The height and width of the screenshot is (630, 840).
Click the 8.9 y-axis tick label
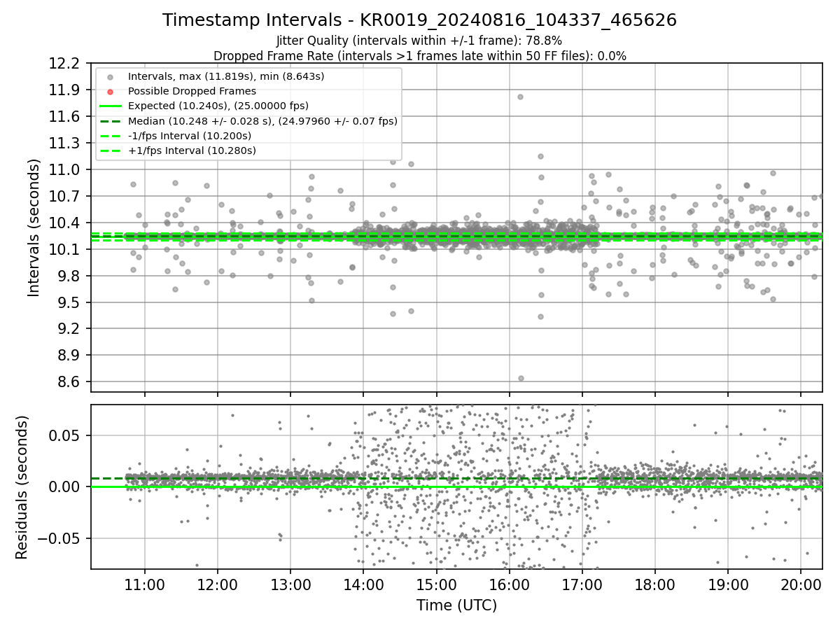[69, 356]
